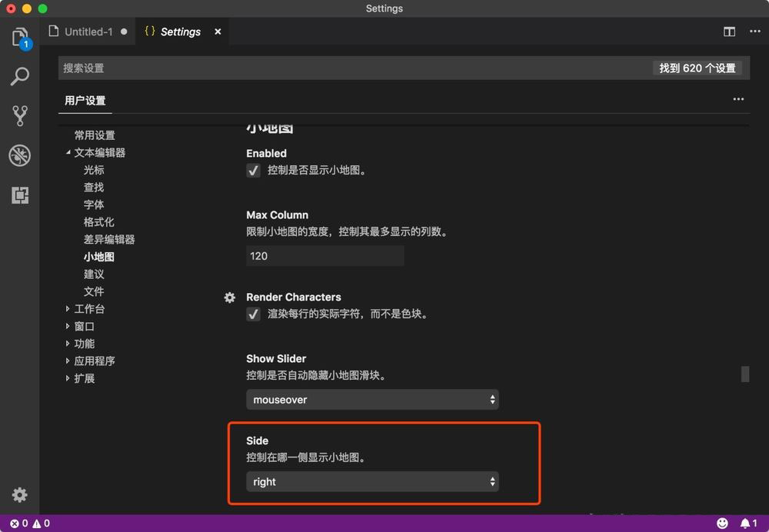Select the 用户设置 tab
The height and width of the screenshot is (532, 769).
point(85,100)
